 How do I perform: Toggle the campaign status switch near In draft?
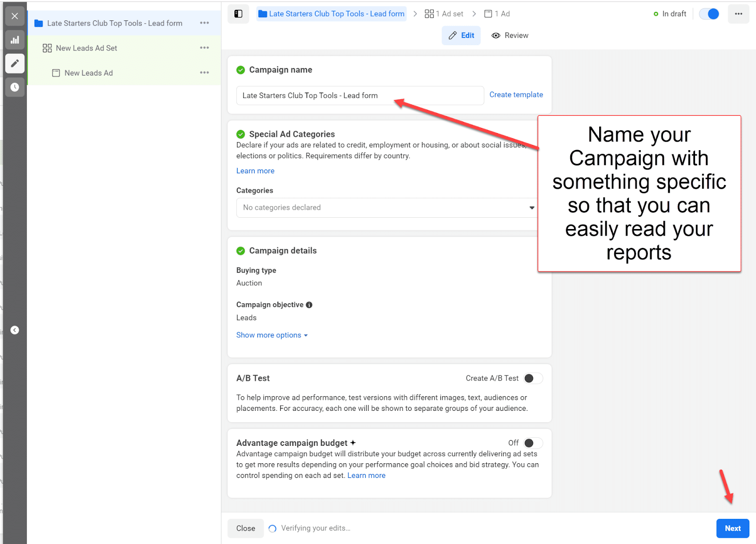pos(709,14)
